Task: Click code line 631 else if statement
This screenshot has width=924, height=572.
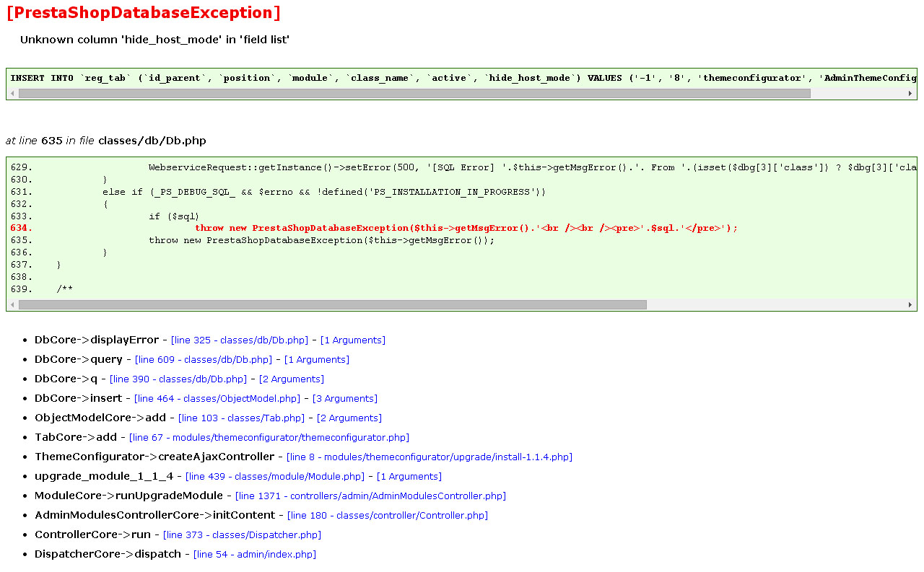Action: coord(324,192)
